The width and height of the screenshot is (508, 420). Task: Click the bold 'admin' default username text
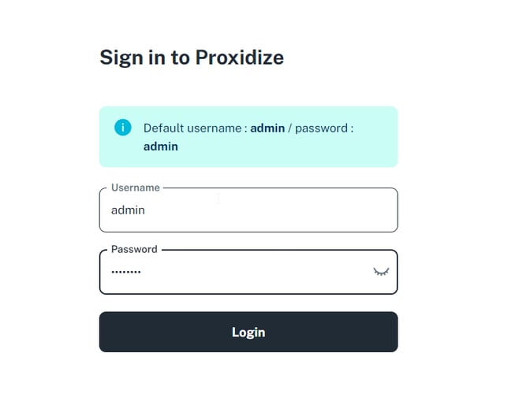click(x=267, y=128)
